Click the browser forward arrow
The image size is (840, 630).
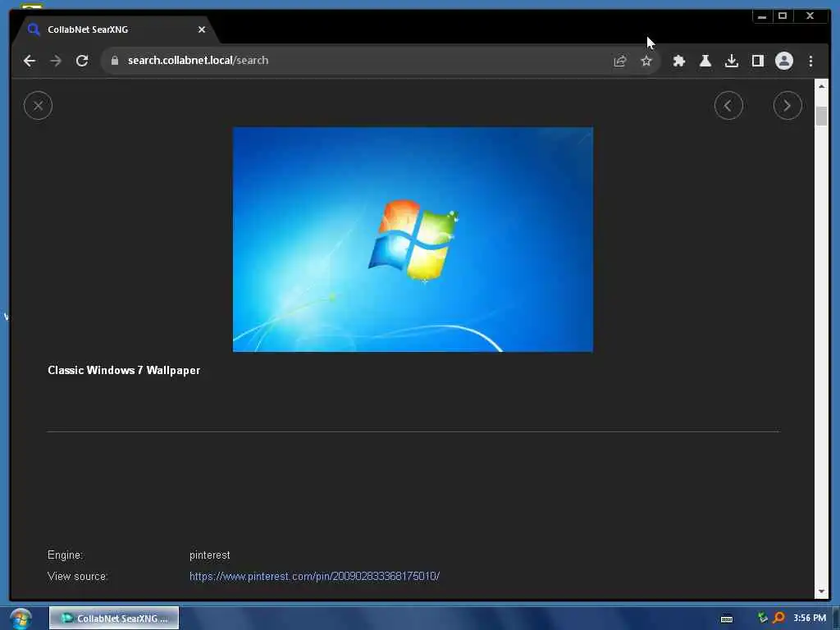tap(56, 61)
